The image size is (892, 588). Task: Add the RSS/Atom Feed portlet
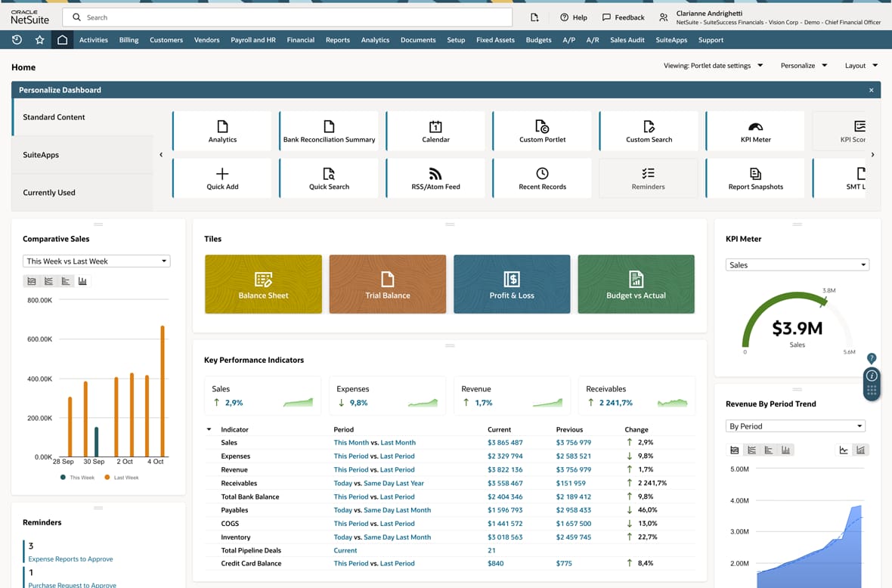(x=435, y=178)
